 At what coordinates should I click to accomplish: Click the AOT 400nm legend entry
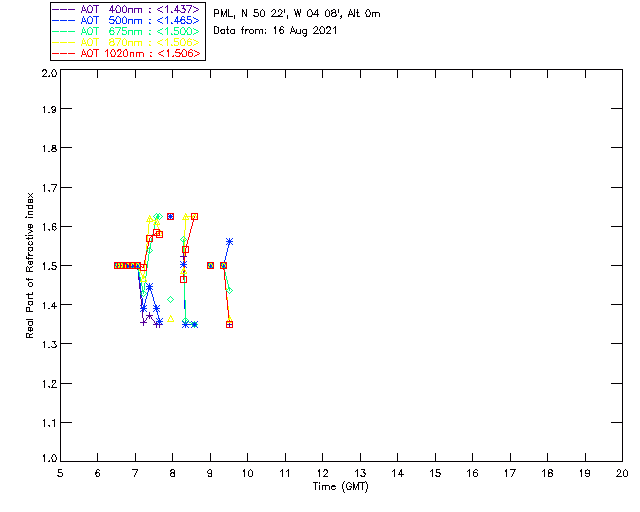coord(126,9)
